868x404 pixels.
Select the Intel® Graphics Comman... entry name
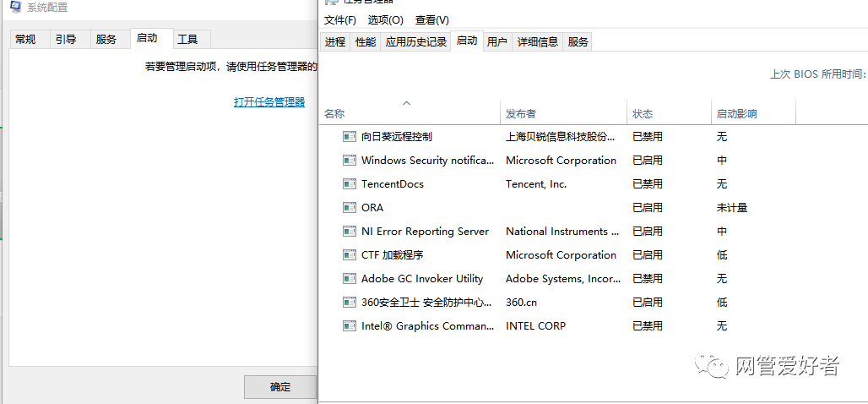tap(426, 326)
